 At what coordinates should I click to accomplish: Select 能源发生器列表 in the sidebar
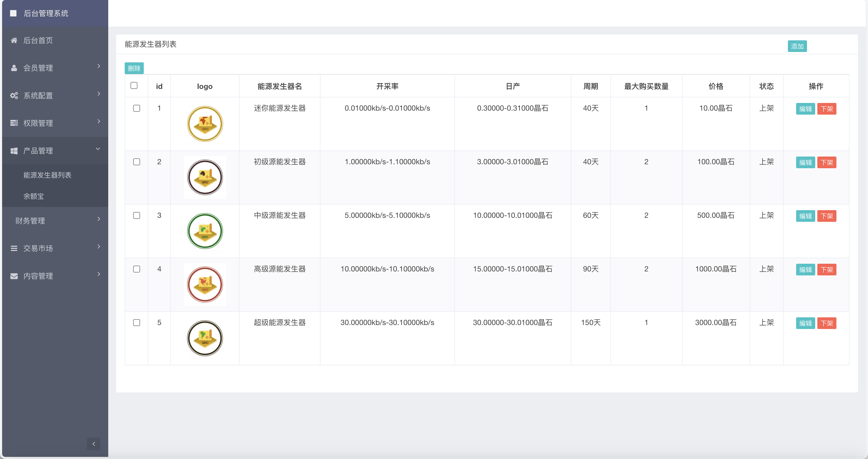47,175
